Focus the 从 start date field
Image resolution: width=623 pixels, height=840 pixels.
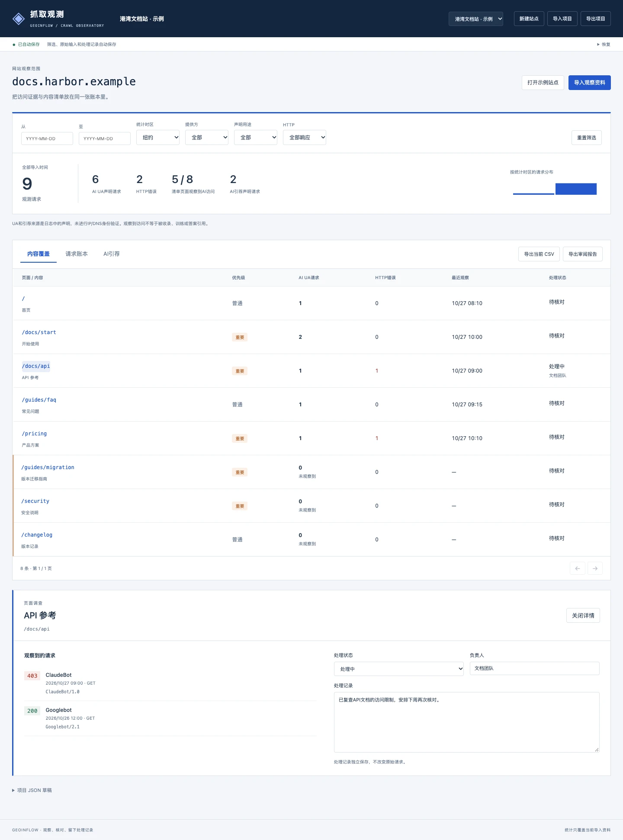coord(47,138)
